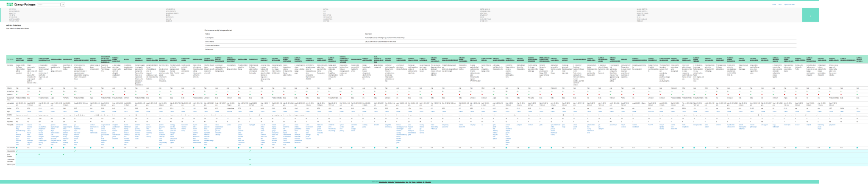Open the documentation icon for django-grappelli
This screenshot has width=868, height=184.
click(17, 147)
